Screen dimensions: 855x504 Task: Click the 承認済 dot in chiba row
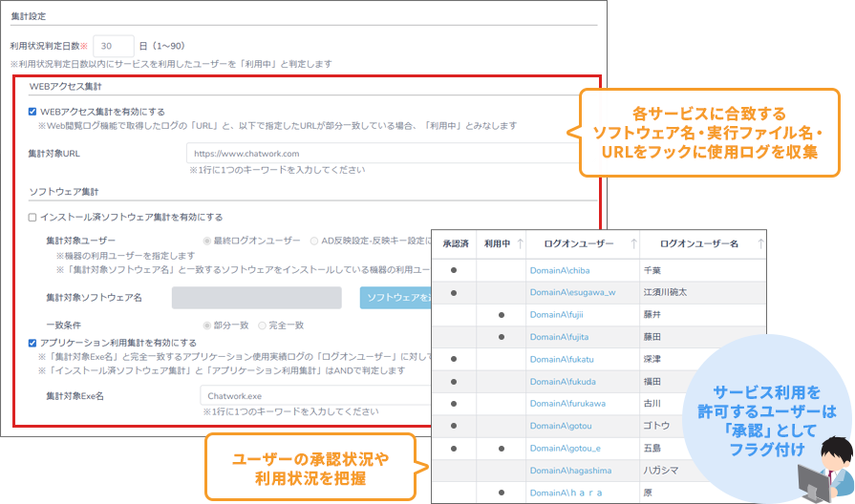(x=454, y=270)
